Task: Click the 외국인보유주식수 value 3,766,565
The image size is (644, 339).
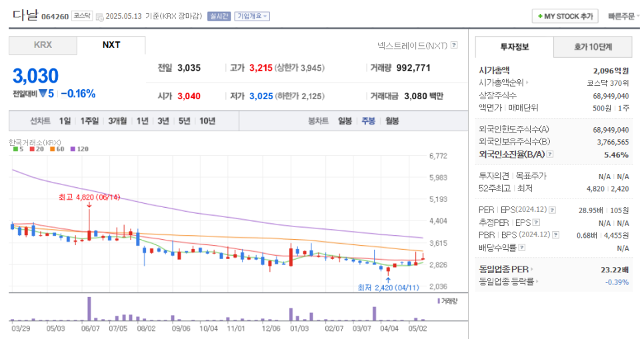Action: (613, 143)
